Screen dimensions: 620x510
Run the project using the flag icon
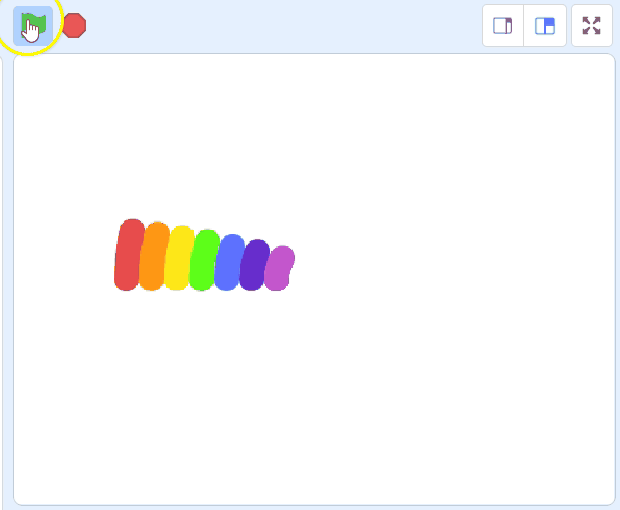coord(33,25)
